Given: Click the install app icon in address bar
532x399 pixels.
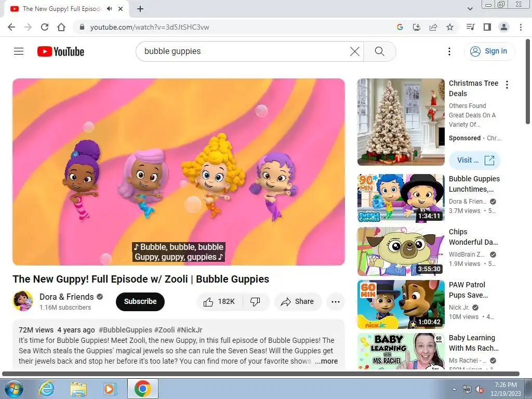Looking at the screenshot, I should pyautogui.click(x=417, y=27).
